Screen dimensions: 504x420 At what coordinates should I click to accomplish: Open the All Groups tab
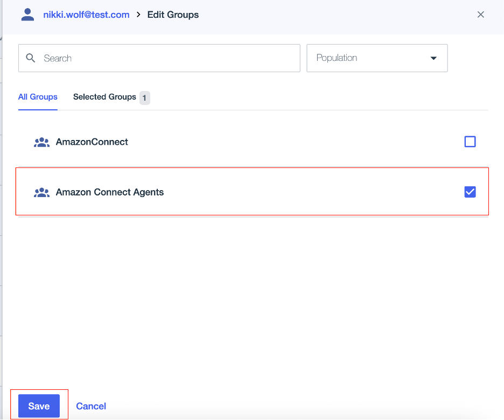pyautogui.click(x=38, y=97)
